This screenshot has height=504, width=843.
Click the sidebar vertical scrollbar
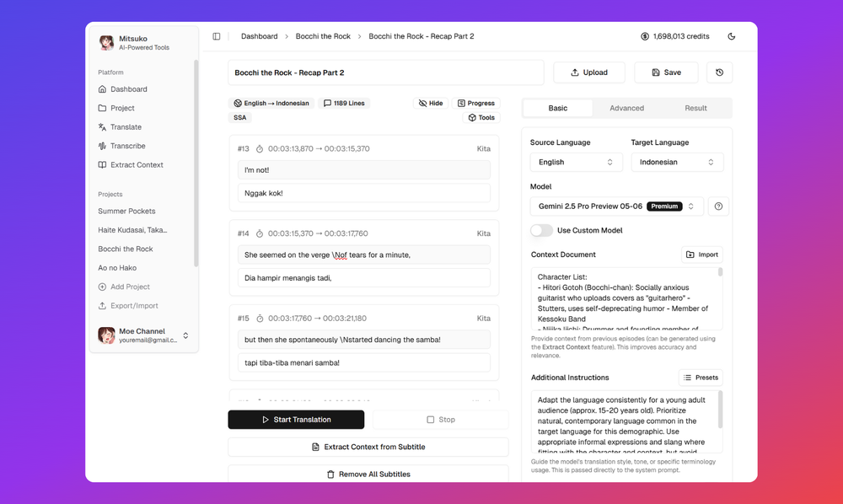(196, 164)
